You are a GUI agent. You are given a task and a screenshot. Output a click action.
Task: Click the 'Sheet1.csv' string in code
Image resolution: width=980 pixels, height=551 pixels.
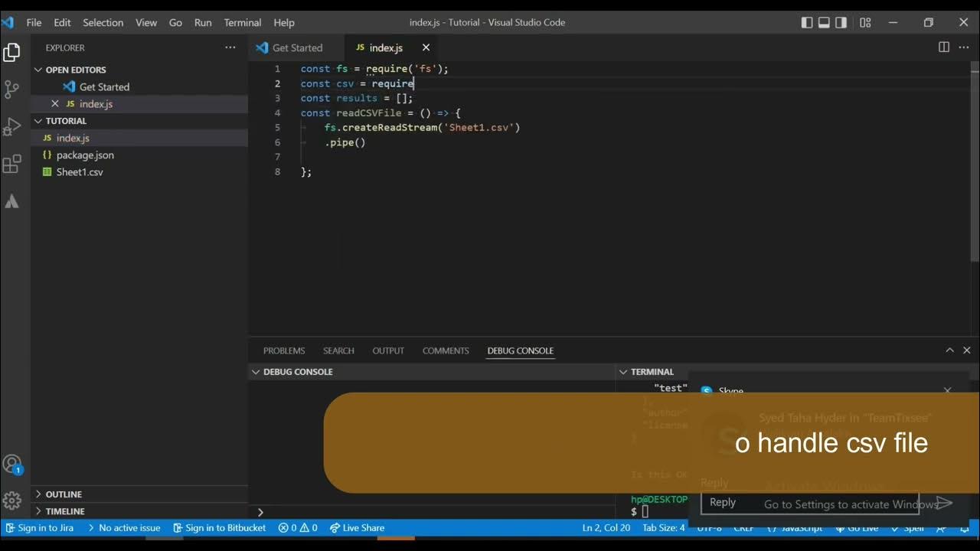pyautogui.click(x=479, y=128)
